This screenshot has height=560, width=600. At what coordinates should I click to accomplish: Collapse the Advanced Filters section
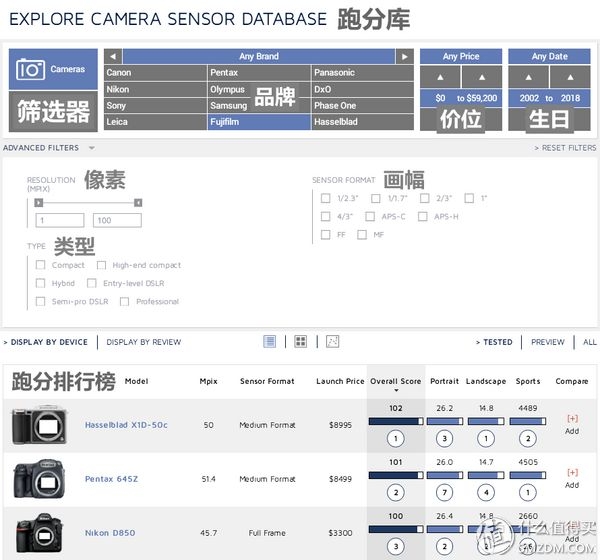pyautogui.click(x=49, y=148)
